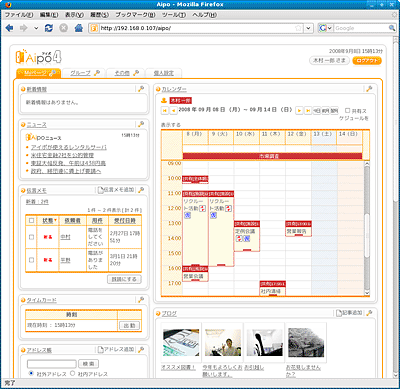Click the browser back arrow
The width and height of the screenshot is (400, 389).
click(9, 28)
